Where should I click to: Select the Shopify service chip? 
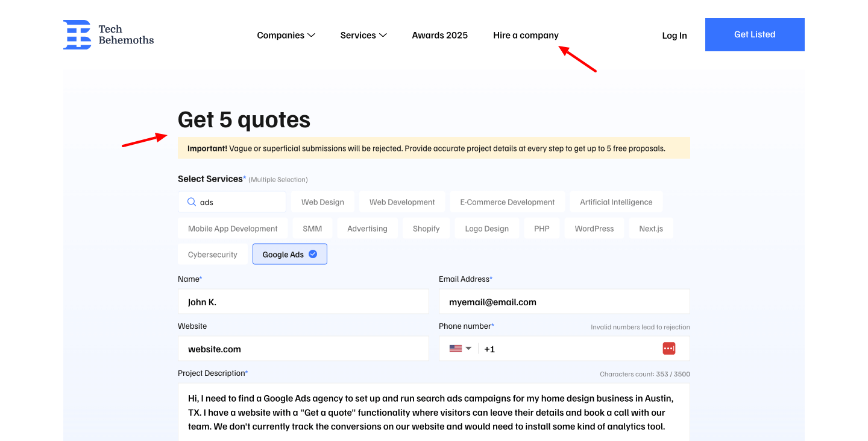point(426,229)
